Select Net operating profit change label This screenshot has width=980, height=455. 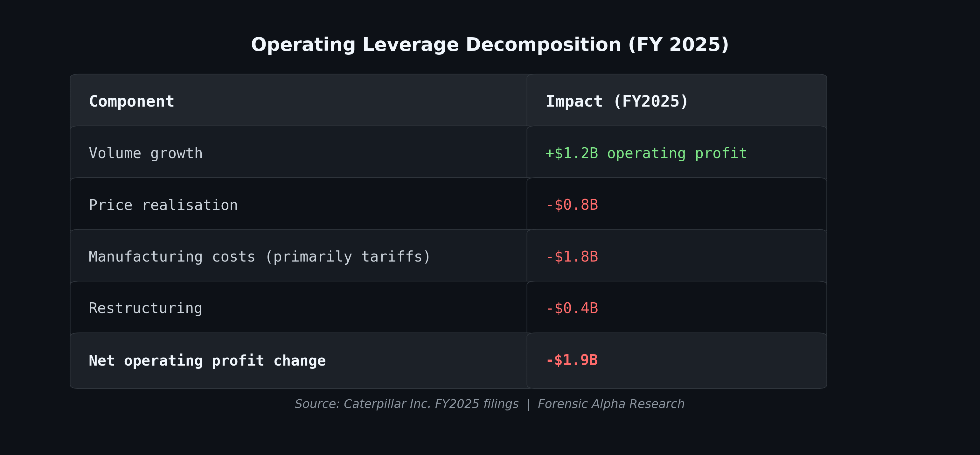click(x=207, y=360)
